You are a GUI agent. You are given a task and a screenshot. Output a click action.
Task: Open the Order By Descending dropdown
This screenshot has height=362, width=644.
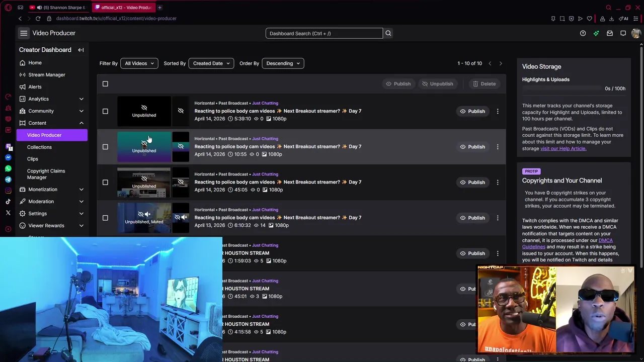coord(283,63)
